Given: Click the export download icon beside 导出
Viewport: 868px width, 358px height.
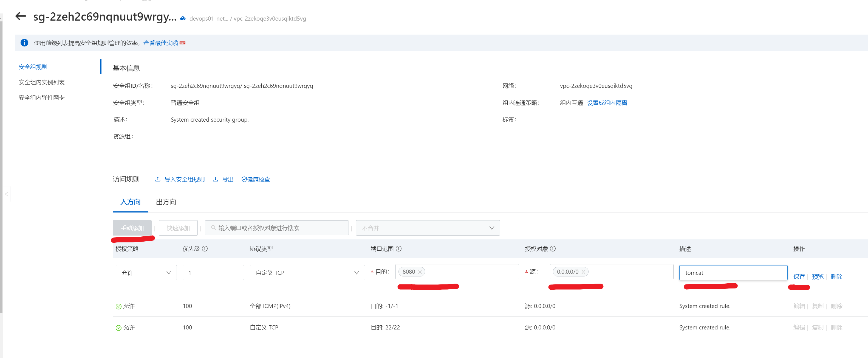Looking at the screenshot, I should (x=215, y=179).
